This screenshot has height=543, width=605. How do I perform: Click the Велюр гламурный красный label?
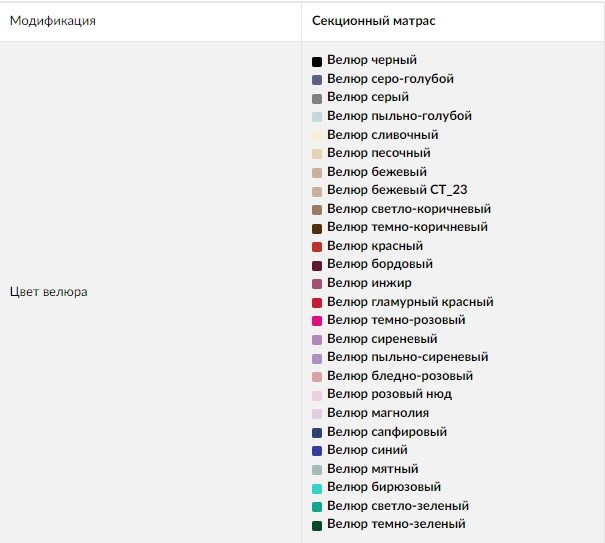click(410, 302)
